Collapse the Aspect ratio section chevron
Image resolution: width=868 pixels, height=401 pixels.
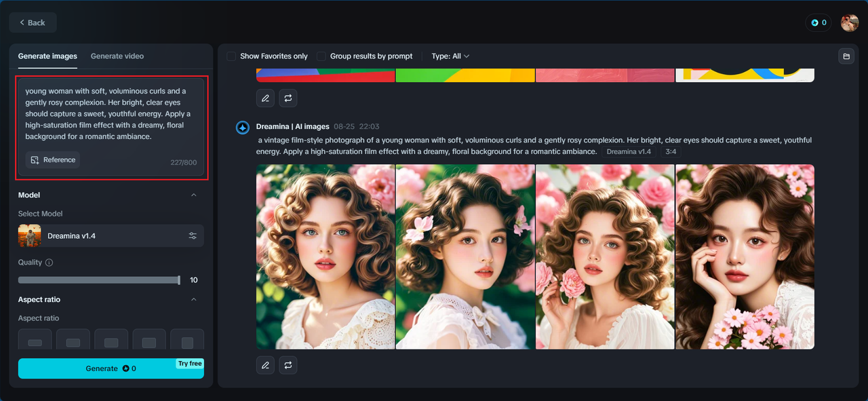194,300
